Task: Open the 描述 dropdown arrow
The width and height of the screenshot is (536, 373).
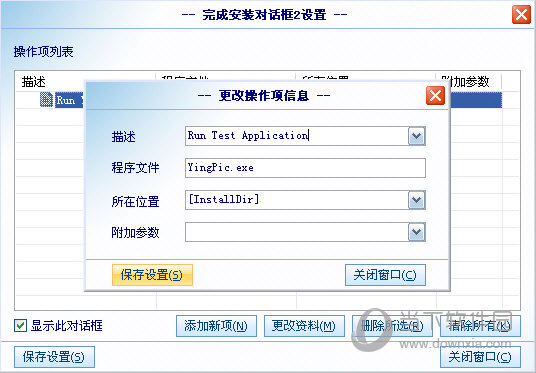Action: (416, 136)
